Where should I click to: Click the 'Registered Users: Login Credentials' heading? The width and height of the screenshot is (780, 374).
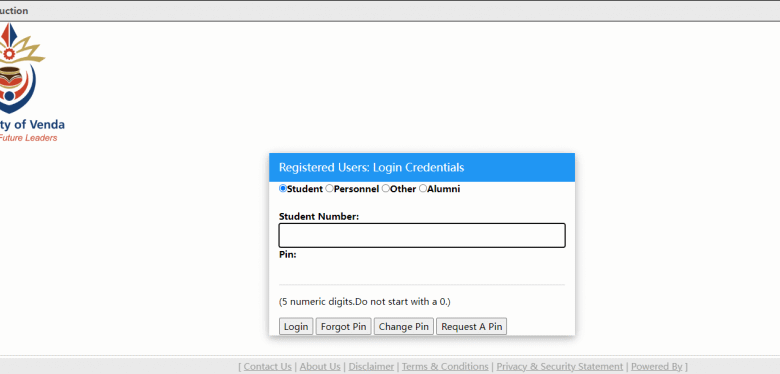click(371, 168)
